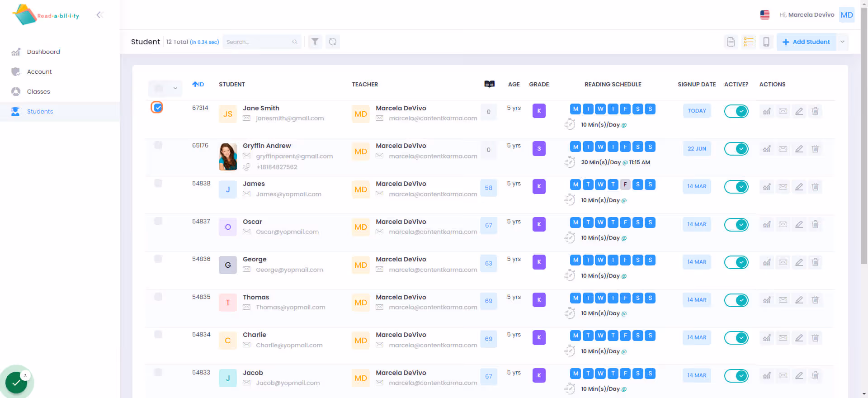Open the MD user profile menu

[847, 15]
